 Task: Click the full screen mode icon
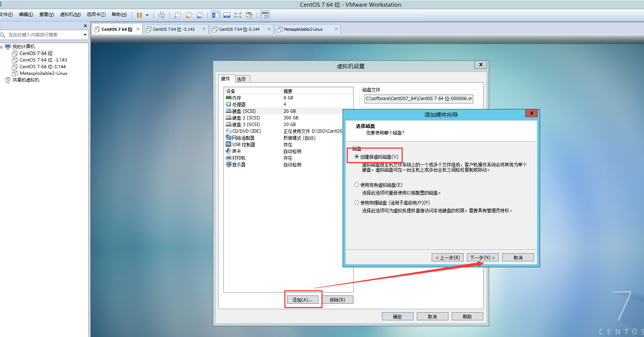point(238,15)
